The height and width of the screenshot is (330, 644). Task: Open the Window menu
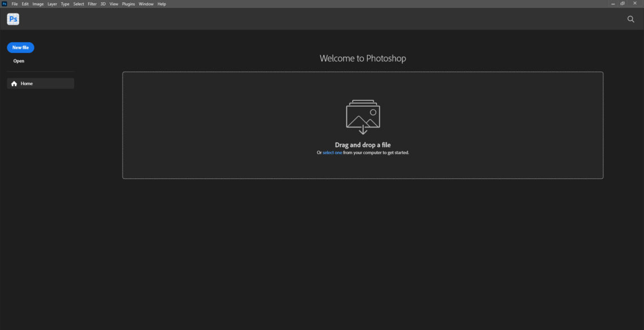click(146, 3)
